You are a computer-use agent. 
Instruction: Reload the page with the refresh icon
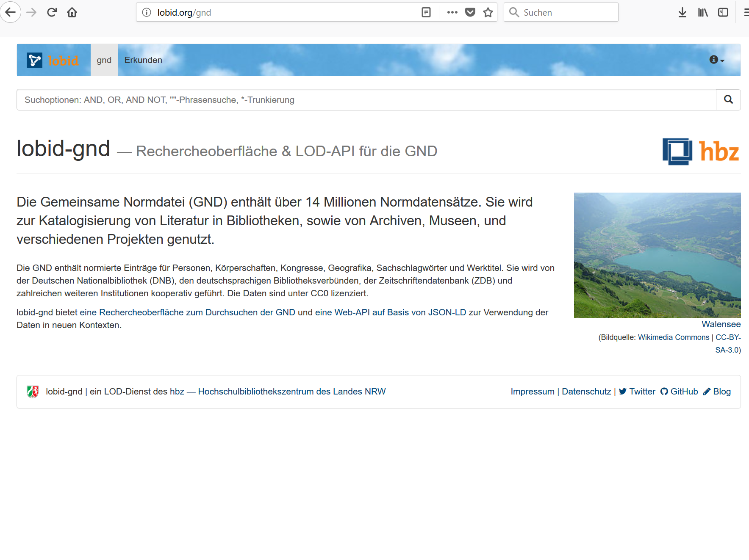point(52,12)
